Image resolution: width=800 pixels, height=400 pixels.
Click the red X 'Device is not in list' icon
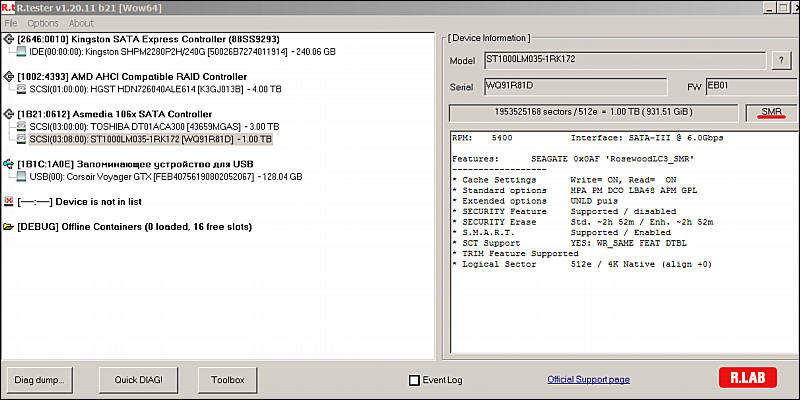tap(8, 202)
